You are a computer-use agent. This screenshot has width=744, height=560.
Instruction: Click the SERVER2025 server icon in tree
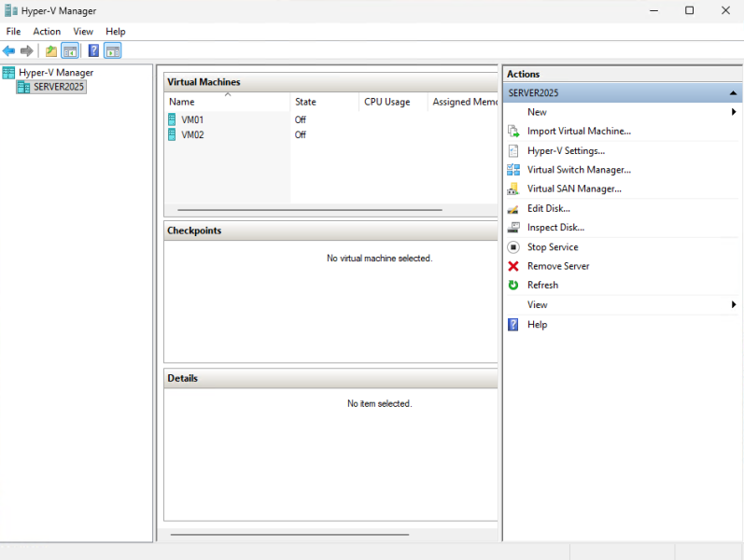click(23, 87)
